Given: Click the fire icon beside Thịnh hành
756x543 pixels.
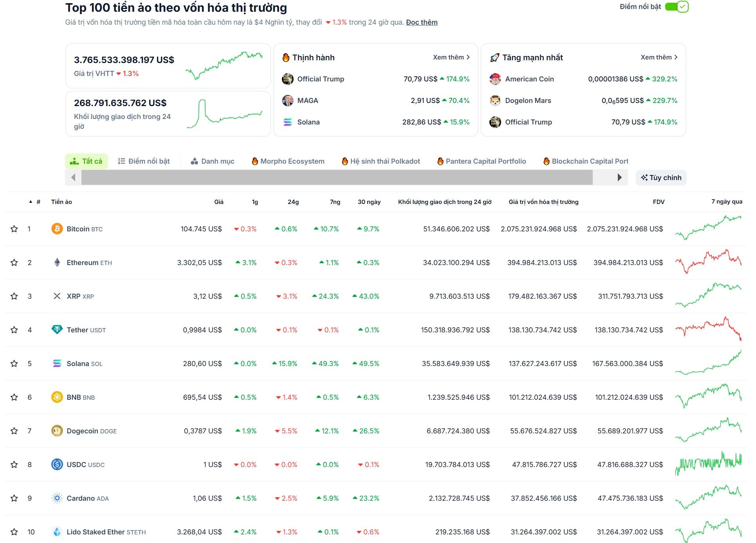Looking at the screenshot, I should click(x=286, y=58).
